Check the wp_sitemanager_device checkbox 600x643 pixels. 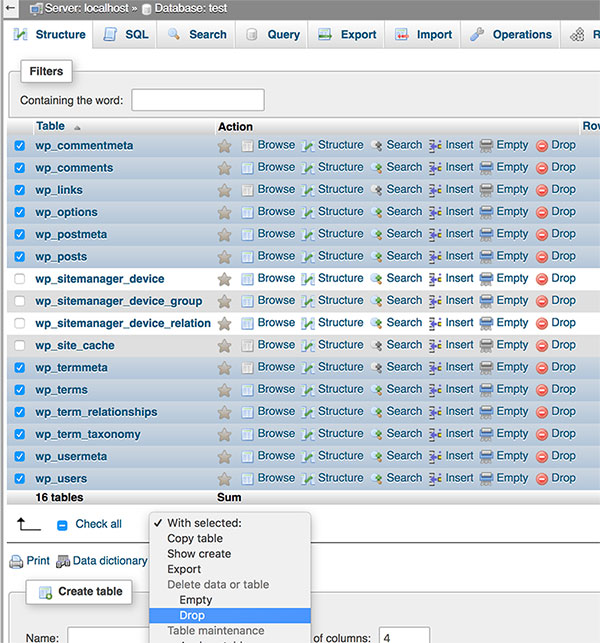(x=20, y=279)
